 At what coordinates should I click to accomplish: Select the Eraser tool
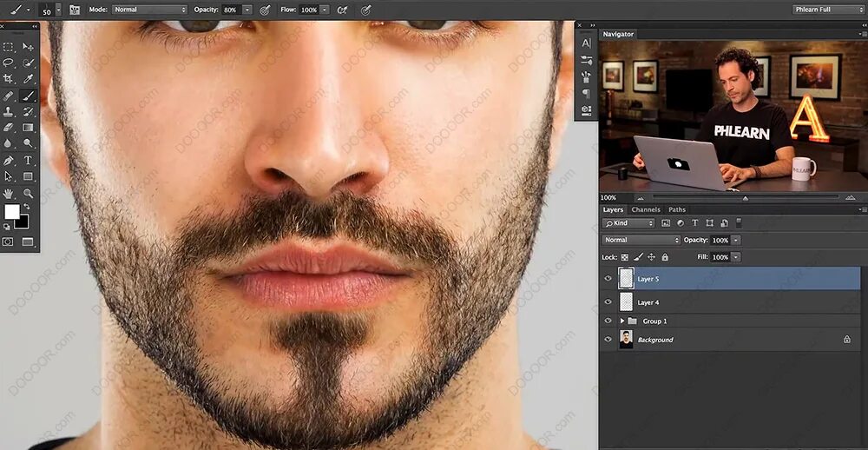(x=9, y=128)
